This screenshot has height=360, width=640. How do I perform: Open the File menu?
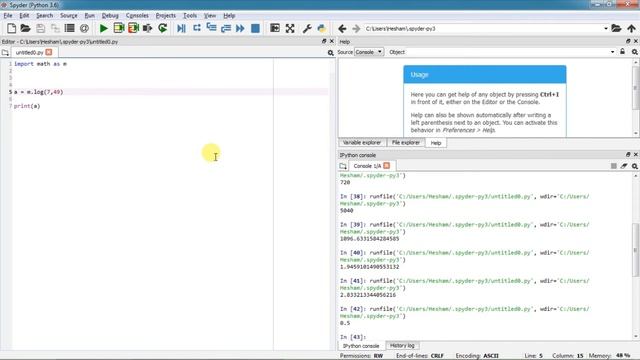pyautogui.click(x=8, y=16)
